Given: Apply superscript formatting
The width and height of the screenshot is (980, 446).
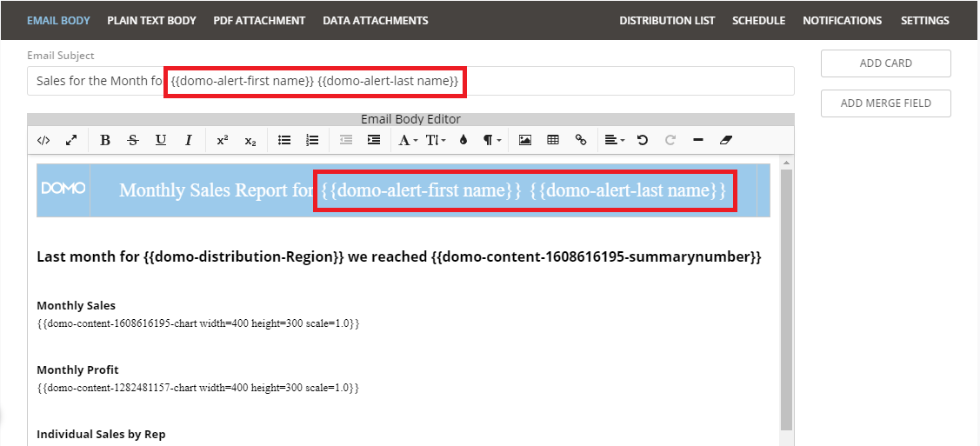Looking at the screenshot, I should coord(222,141).
